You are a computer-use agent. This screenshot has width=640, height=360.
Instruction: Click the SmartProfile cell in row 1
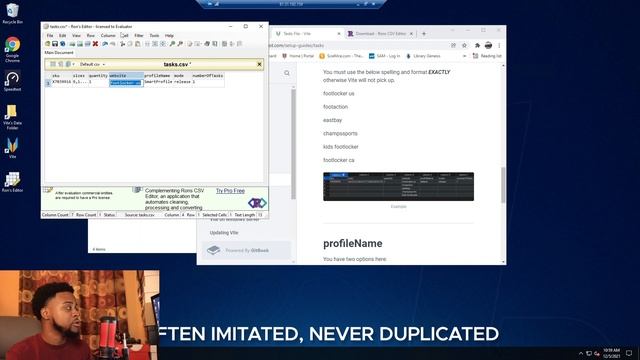(x=158, y=82)
